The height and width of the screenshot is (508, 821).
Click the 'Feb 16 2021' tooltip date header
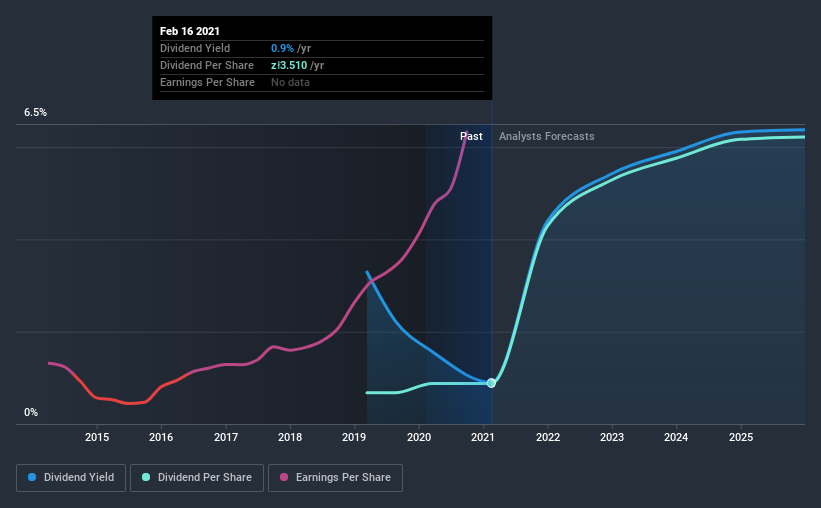[190, 31]
